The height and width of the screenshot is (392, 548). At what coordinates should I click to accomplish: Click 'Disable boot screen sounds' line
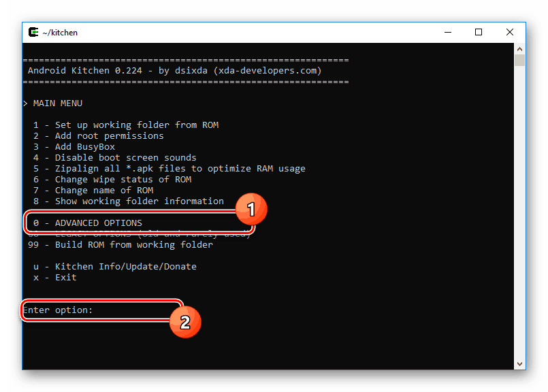pyautogui.click(x=114, y=158)
